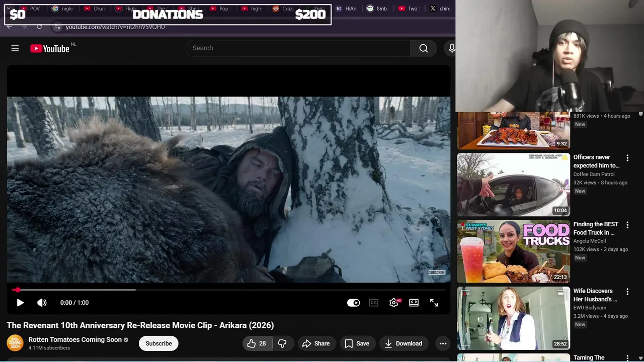Toggle the autoplay switch in the player

pyautogui.click(x=354, y=303)
